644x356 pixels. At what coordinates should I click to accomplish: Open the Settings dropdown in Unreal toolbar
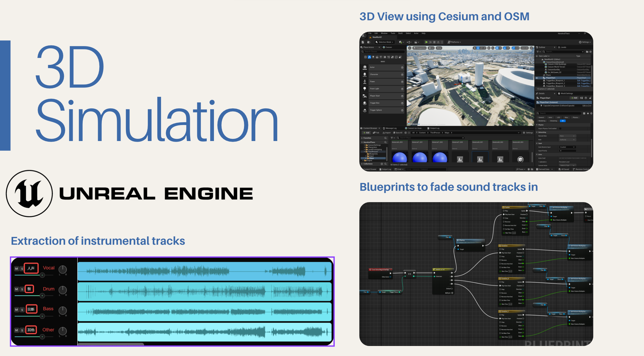[585, 42]
